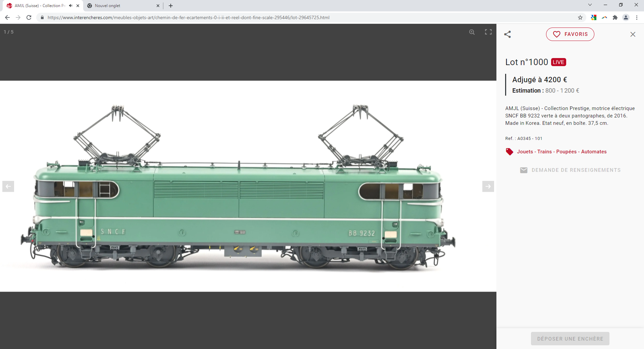Open a new browser tab
Screen dimensions: 644x349
[x=171, y=6]
